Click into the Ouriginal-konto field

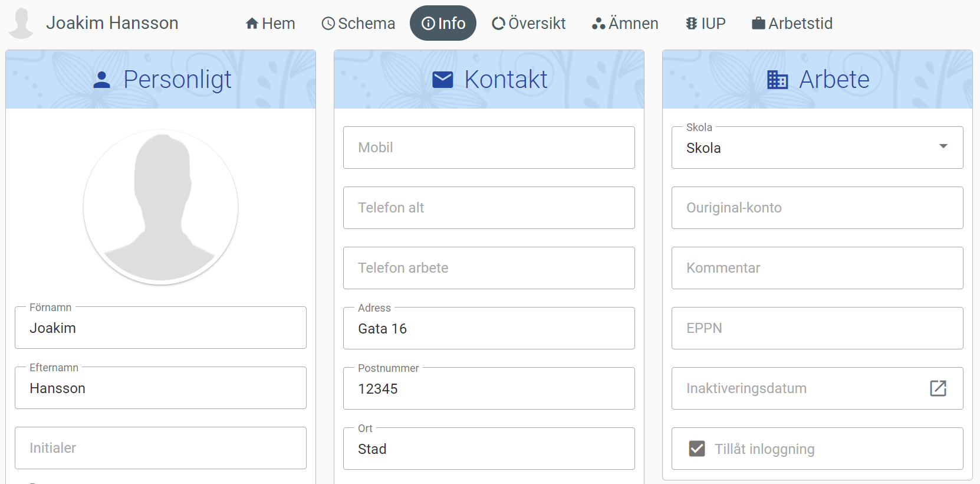point(817,208)
